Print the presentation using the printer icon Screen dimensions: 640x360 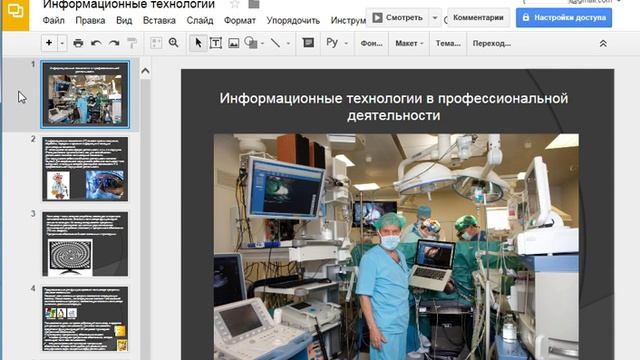tap(78, 43)
